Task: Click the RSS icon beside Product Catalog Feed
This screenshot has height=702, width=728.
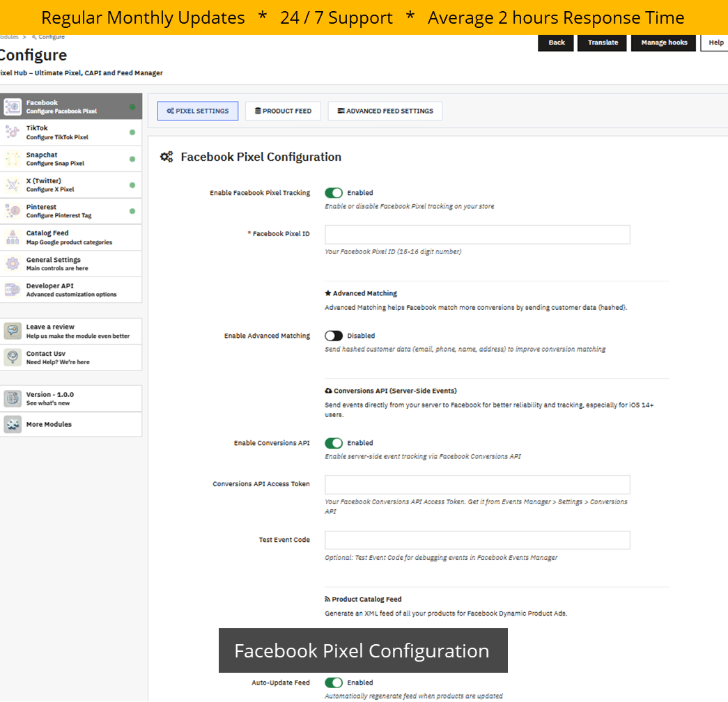Action: click(327, 599)
